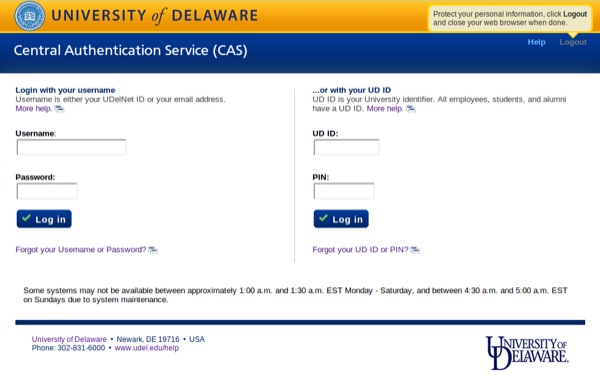Screen dimensions: 600x375
Task: Focus the UD ID text field
Action: coord(346,147)
